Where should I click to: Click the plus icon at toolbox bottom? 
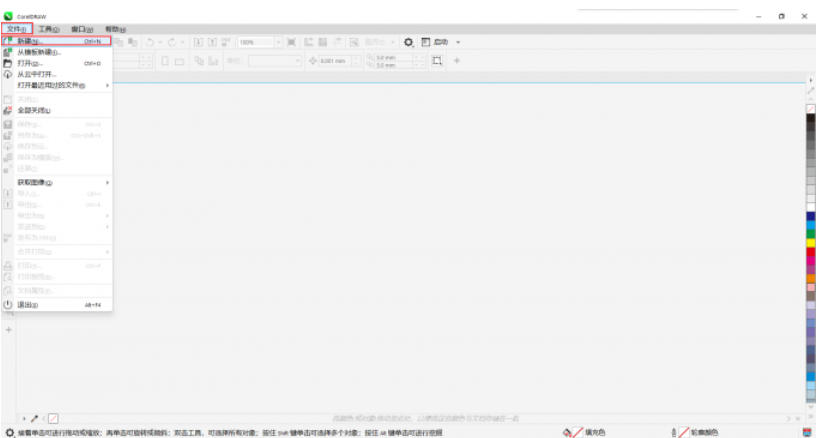click(x=8, y=330)
